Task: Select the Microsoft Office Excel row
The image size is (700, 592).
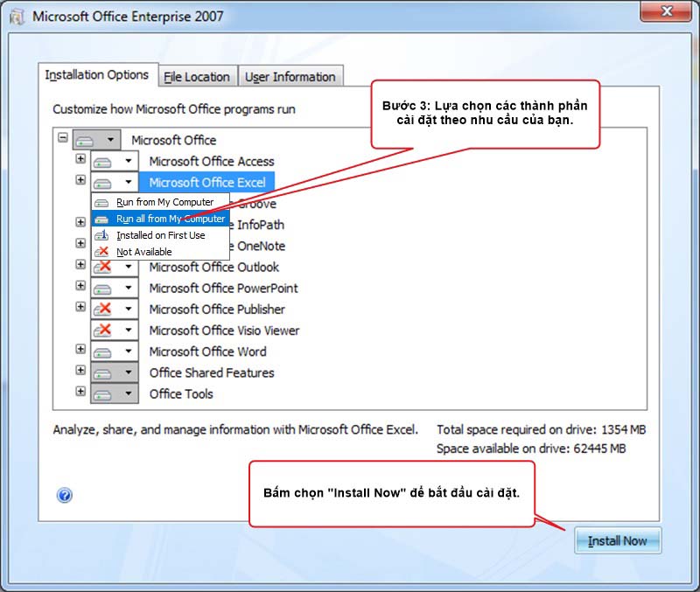Action: point(206,182)
